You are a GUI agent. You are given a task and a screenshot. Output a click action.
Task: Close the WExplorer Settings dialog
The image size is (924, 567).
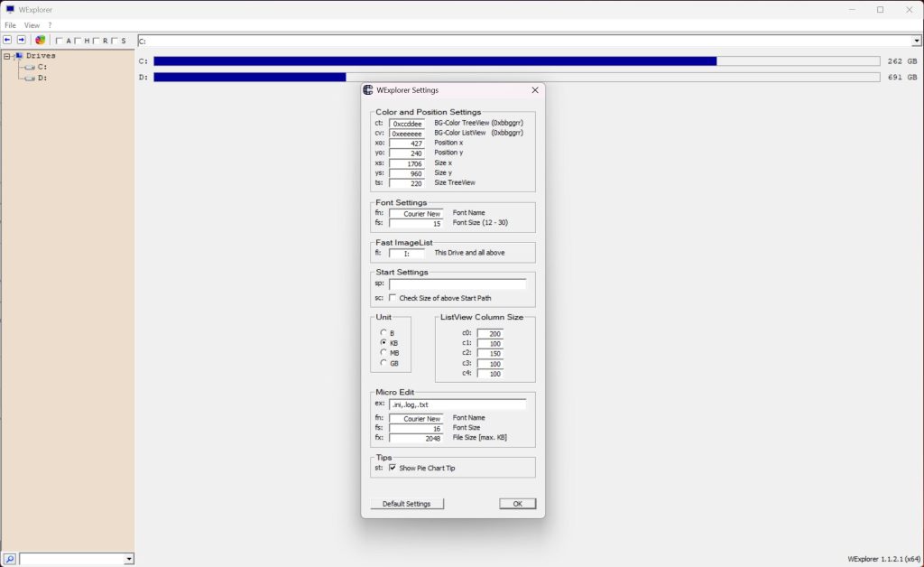click(535, 90)
